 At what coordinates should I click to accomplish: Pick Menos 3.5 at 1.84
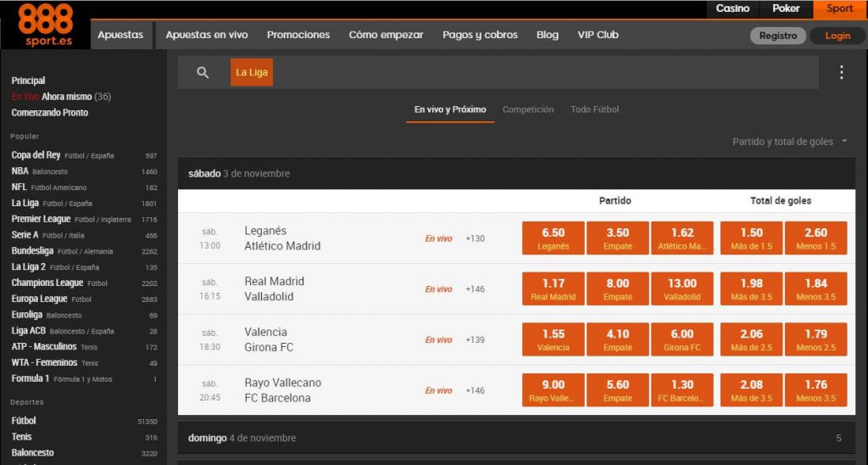tap(816, 289)
